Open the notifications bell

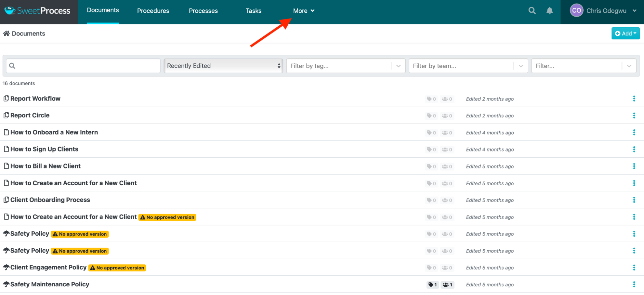click(x=550, y=11)
